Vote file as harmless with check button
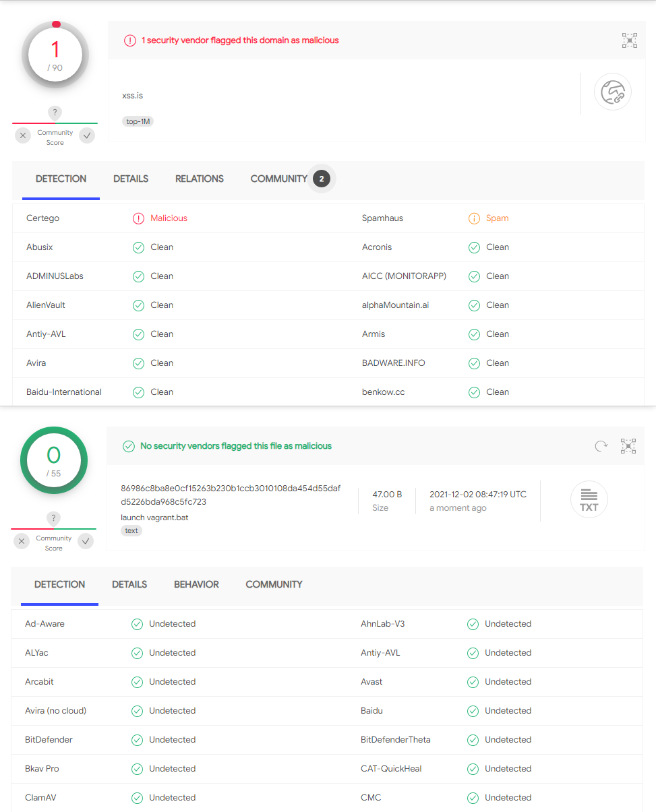 [x=86, y=541]
